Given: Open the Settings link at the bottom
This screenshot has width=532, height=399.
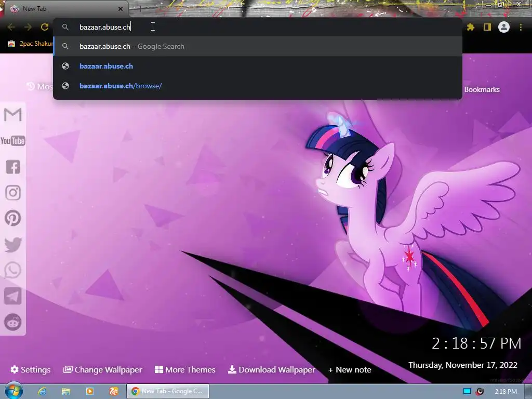Looking at the screenshot, I should [x=31, y=369].
